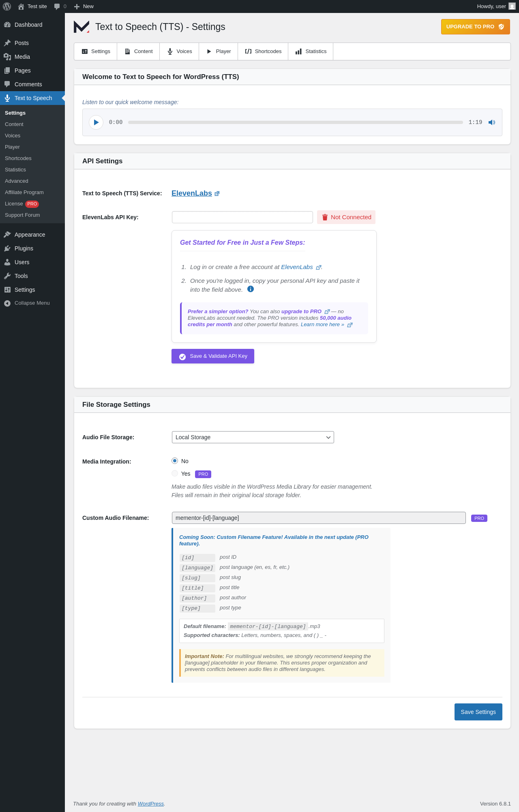Follow the upgrade to PRO link

pyautogui.click(x=301, y=312)
